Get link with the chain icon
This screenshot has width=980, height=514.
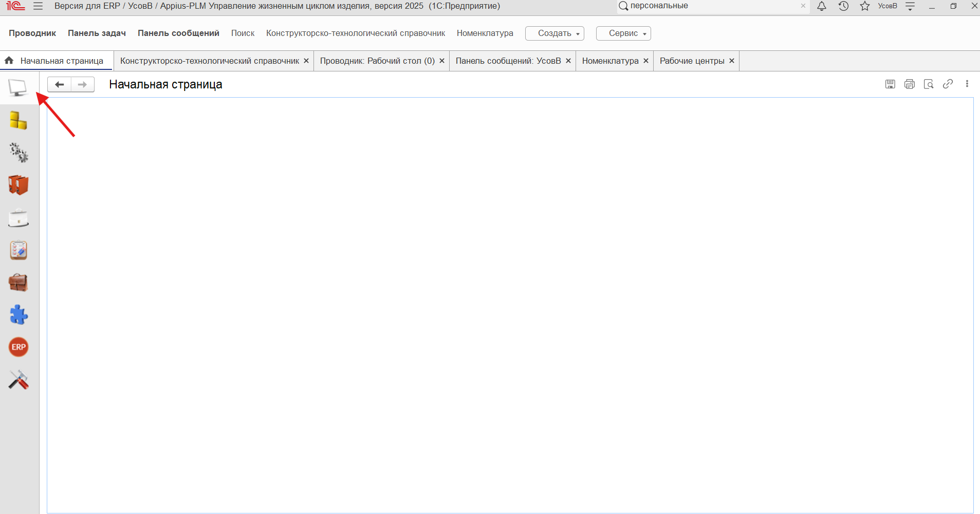click(948, 84)
